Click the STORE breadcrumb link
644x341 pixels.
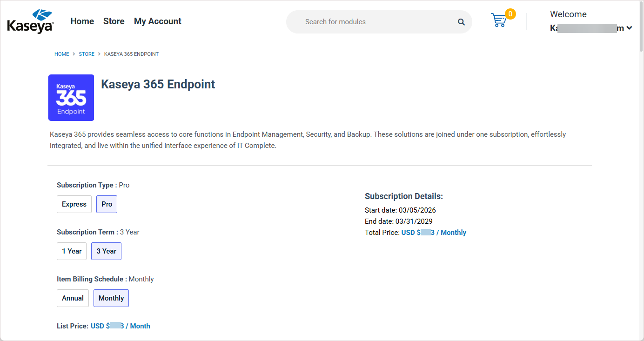87,54
